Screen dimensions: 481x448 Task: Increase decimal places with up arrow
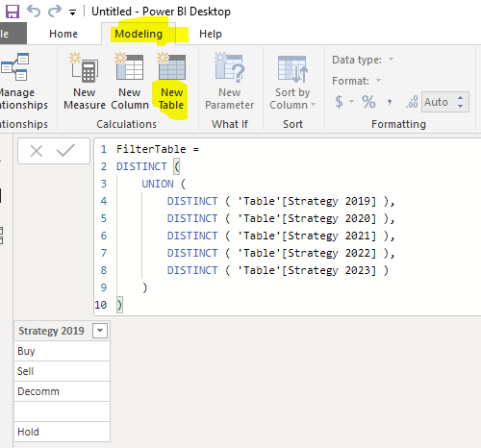[461, 98]
